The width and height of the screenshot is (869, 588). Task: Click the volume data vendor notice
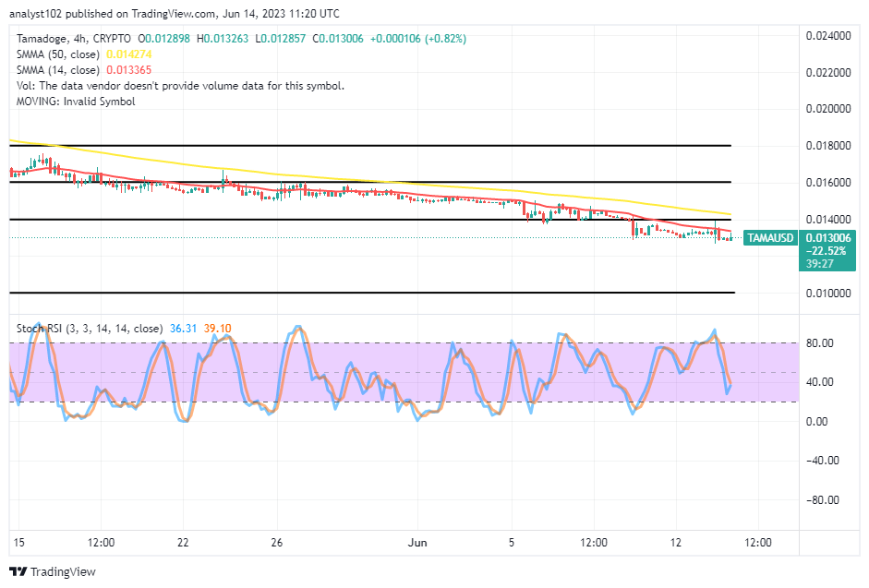pos(180,86)
